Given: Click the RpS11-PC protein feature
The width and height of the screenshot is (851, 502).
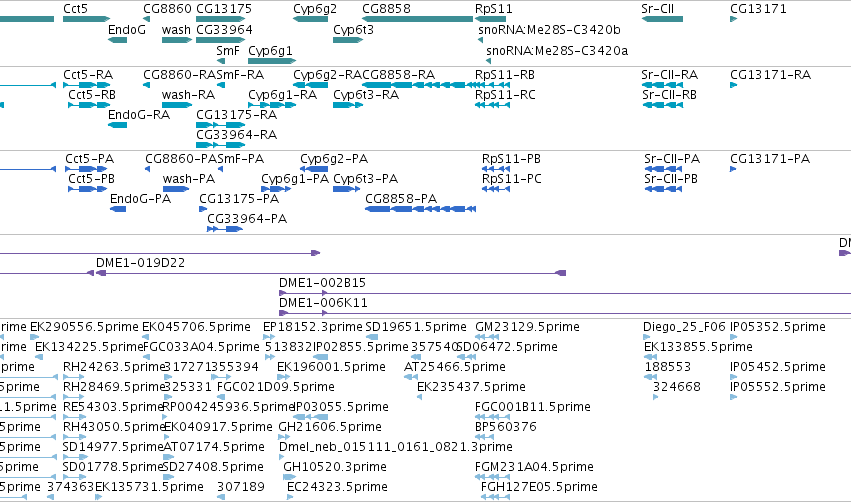Looking at the screenshot, I should pyautogui.click(x=496, y=189).
